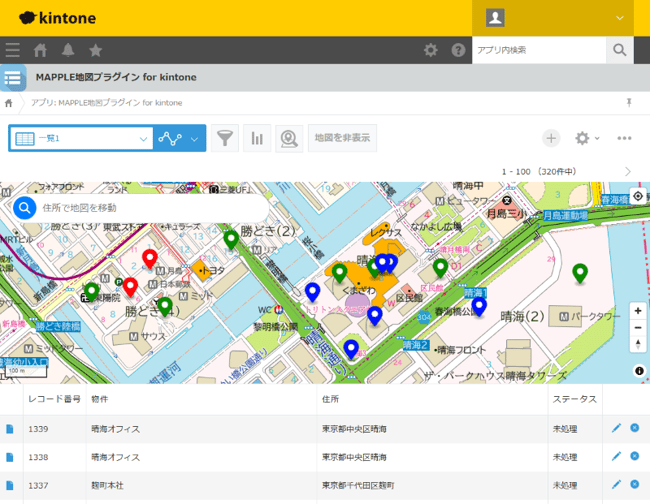Click the add record plus button
Screen dimensions: 650x504
point(551,138)
